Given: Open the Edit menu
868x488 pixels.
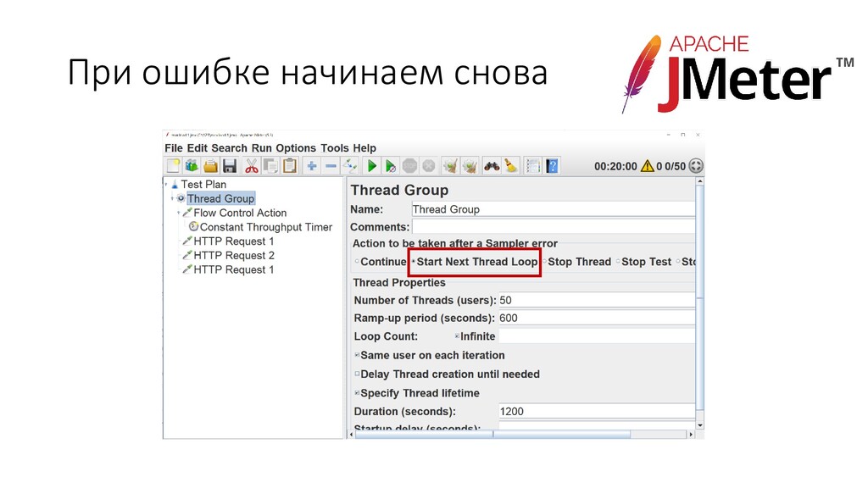Looking at the screenshot, I should point(197,147).
